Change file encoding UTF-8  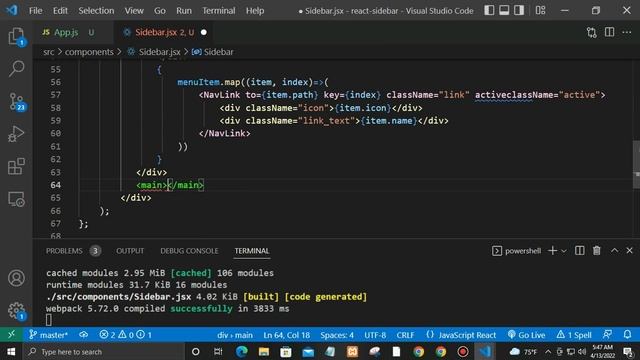click(x=375, y=335)
